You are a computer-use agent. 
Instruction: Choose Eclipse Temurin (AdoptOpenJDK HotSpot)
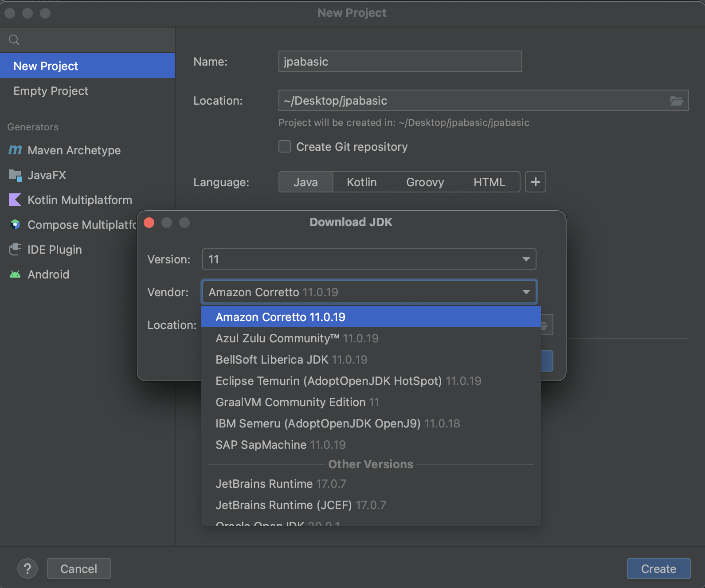point(371,381)
